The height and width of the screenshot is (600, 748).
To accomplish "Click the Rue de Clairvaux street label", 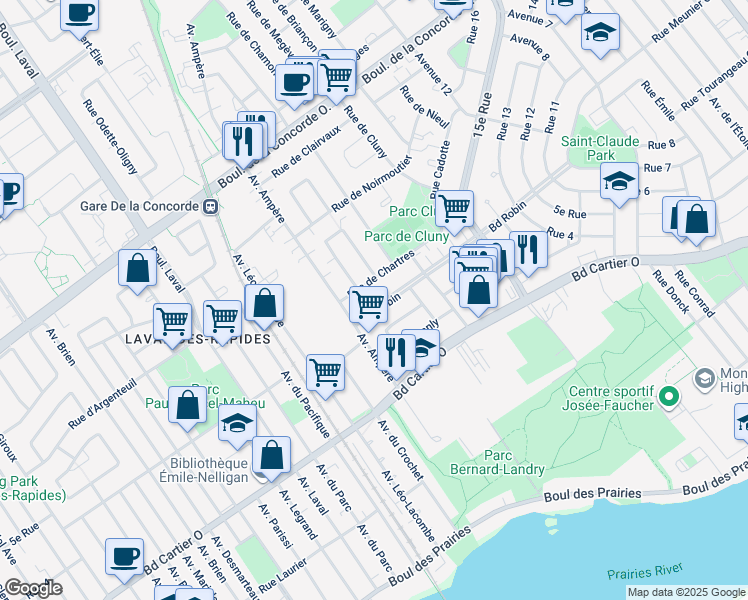I will tap(306, 151).
